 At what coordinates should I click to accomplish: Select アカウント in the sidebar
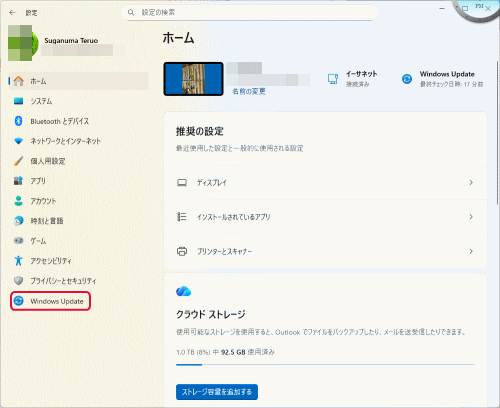[78, 201]
